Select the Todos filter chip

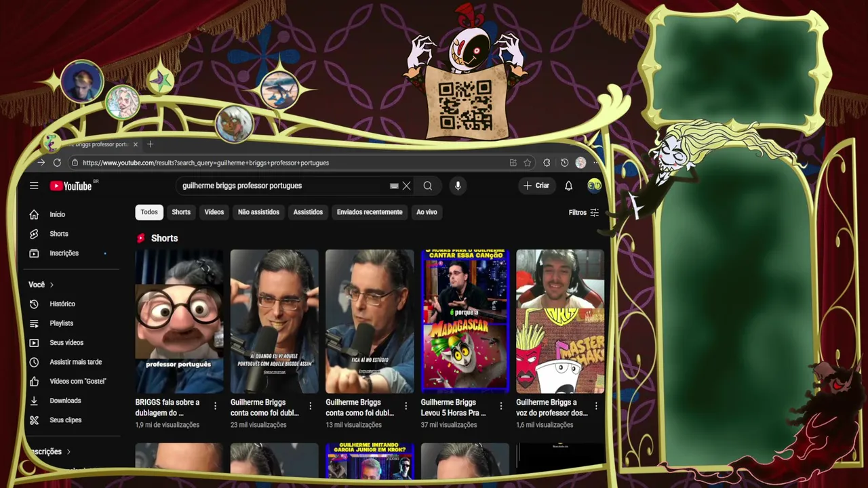pos(149,212)
